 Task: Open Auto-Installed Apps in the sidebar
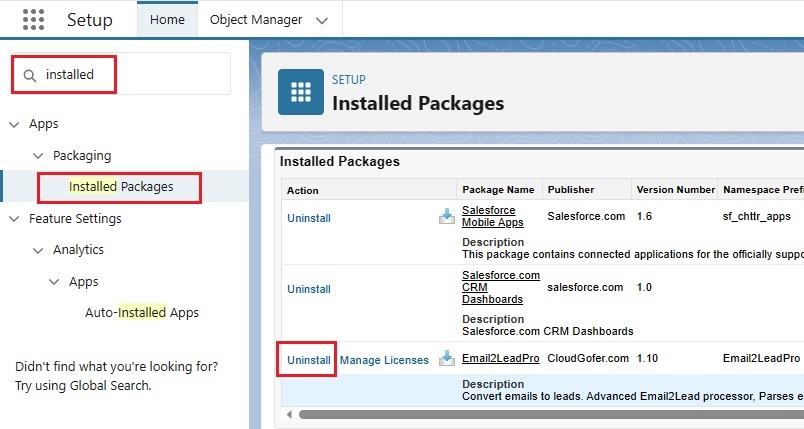[x=142, y=313]
